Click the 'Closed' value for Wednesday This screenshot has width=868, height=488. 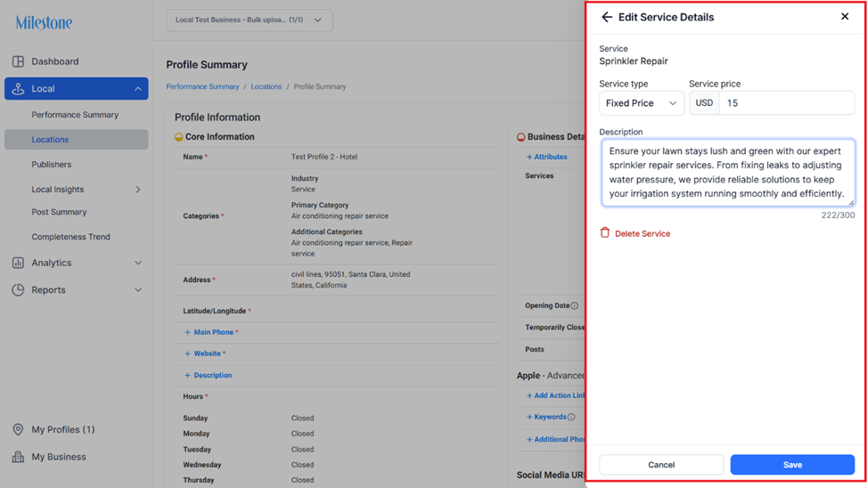tap(302, 466)
